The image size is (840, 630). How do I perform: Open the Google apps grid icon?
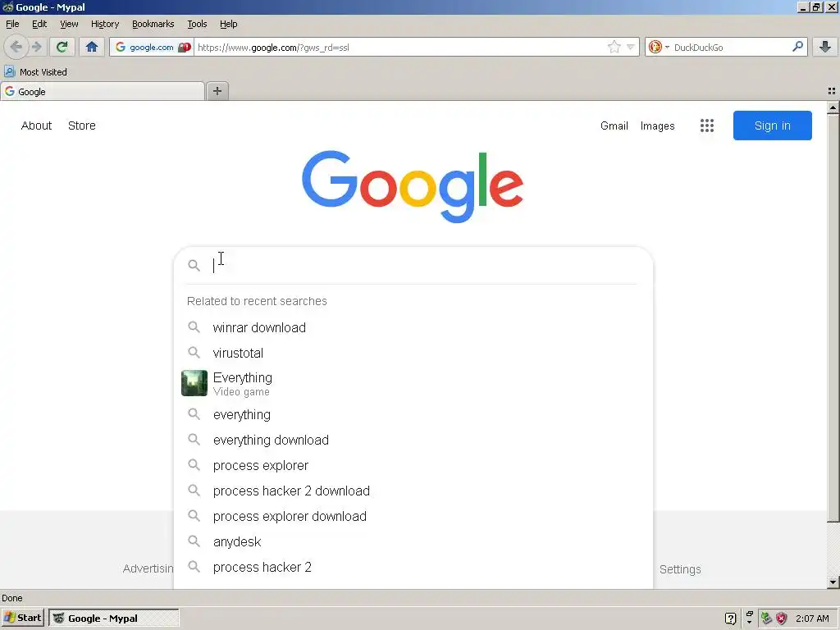706,126
